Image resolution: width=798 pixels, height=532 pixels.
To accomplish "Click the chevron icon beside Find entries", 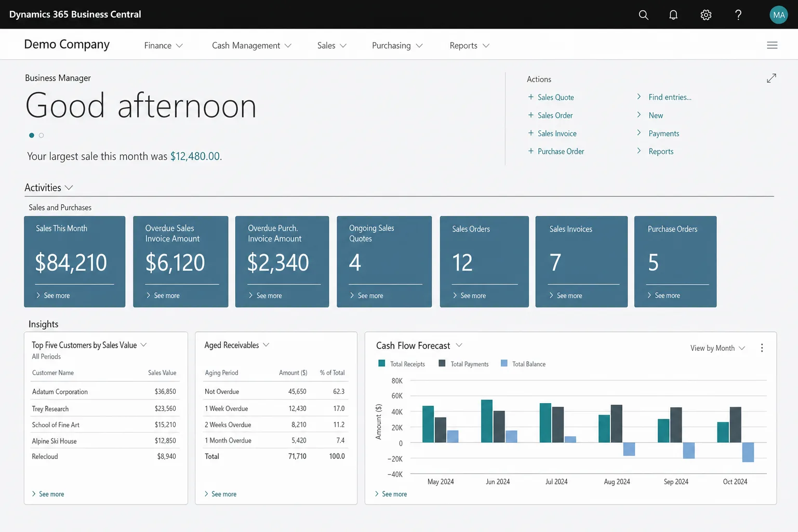I will [x=639, y=97].
